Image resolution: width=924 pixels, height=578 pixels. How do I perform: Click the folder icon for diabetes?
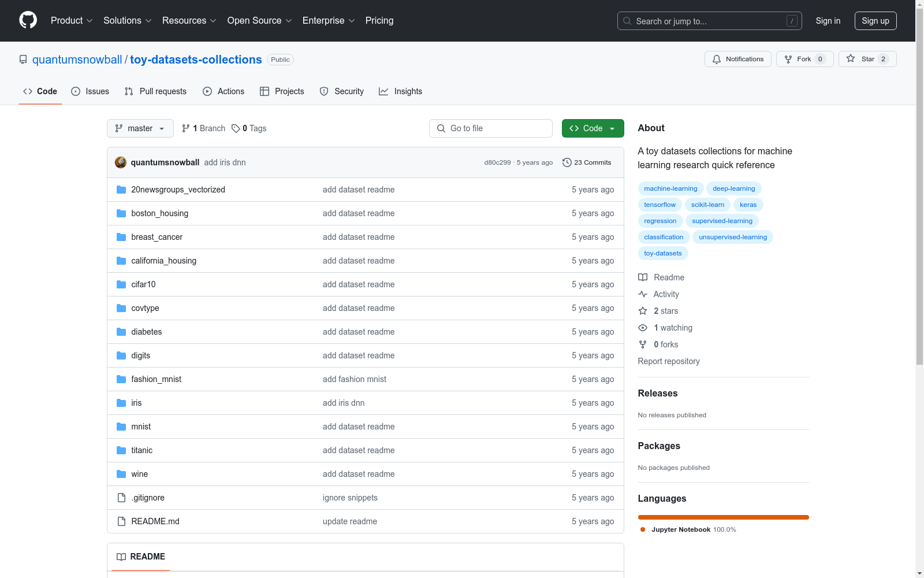coord(121,332)
